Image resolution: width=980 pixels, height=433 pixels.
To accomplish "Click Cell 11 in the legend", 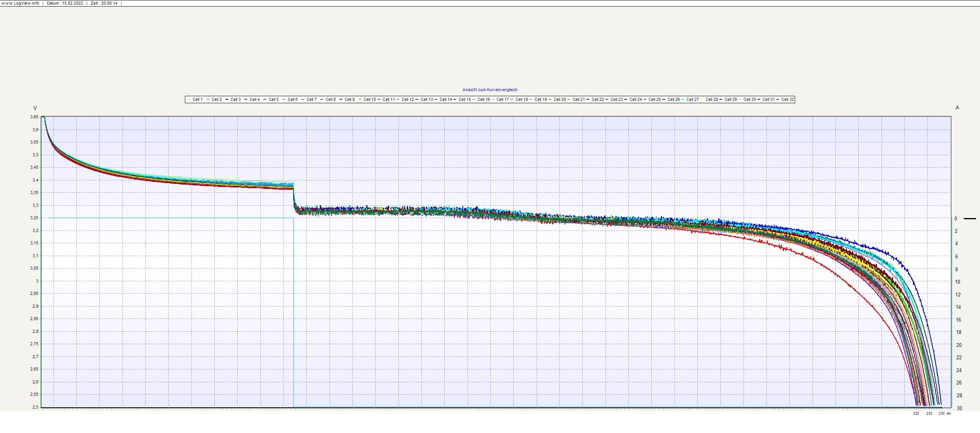I will [389, 100].
